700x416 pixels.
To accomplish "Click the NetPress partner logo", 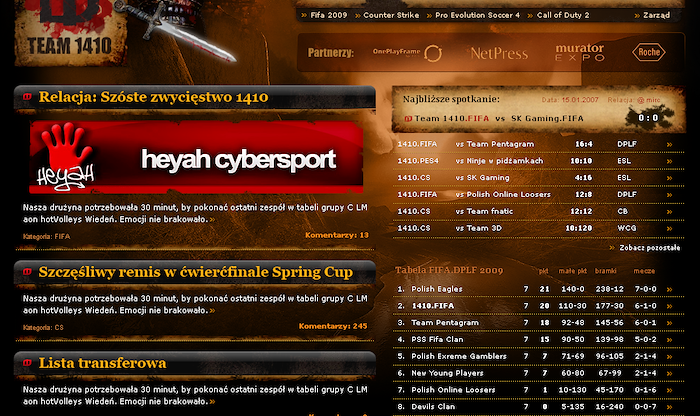I will (499, 54).
